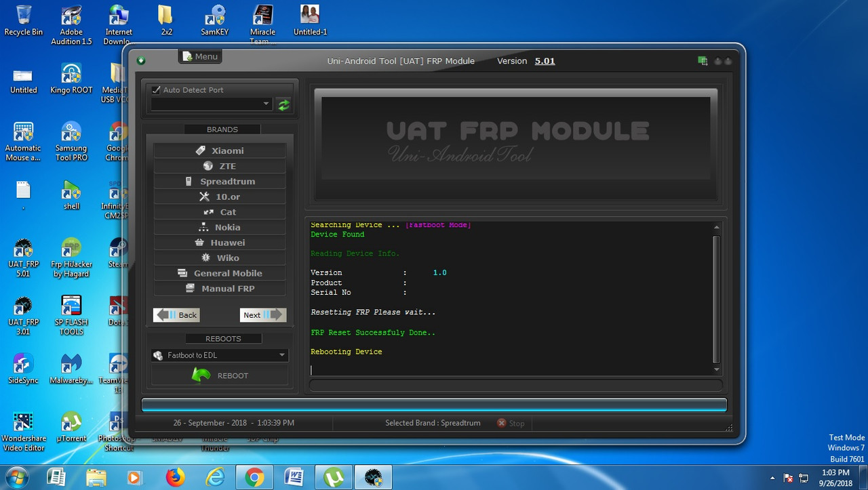868x490 pixels.
Task: Open the Untitled-1 desktop icon
Action: (x=310, y=20)
